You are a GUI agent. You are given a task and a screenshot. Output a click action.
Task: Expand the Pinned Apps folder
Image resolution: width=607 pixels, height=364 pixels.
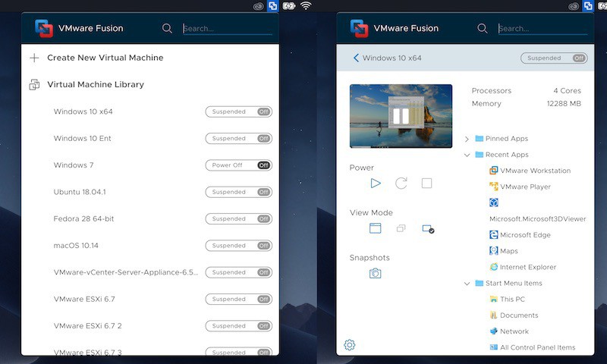467,139
